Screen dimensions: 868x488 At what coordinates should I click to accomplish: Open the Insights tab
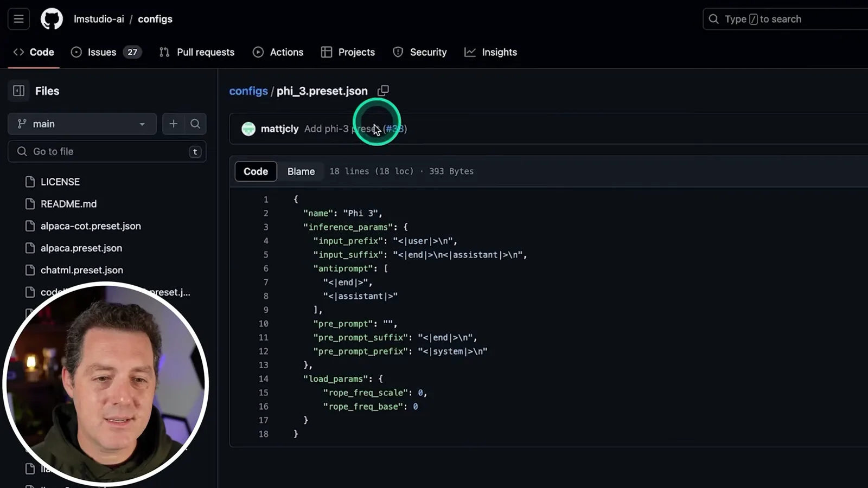click(x=491, y=52)
